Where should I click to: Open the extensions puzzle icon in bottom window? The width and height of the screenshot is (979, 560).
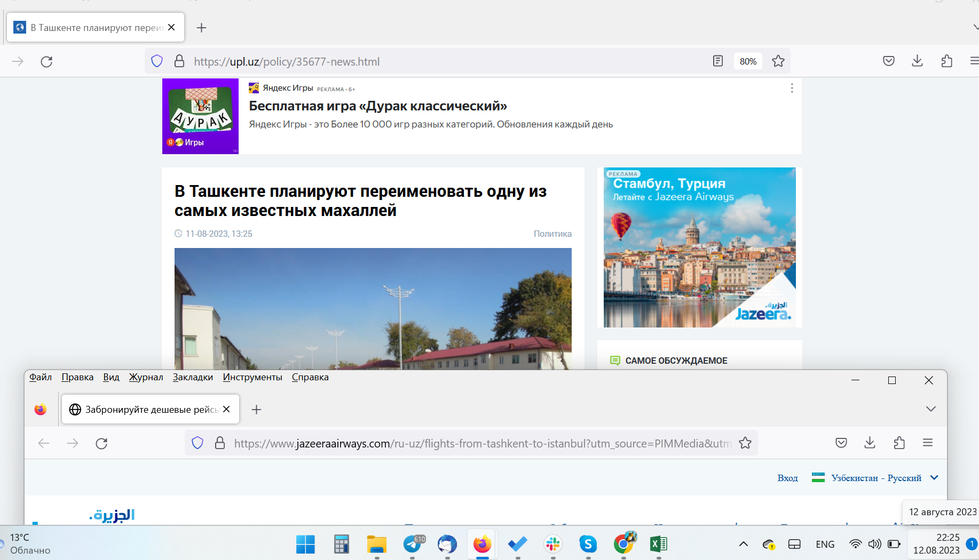tap(899, 443)
